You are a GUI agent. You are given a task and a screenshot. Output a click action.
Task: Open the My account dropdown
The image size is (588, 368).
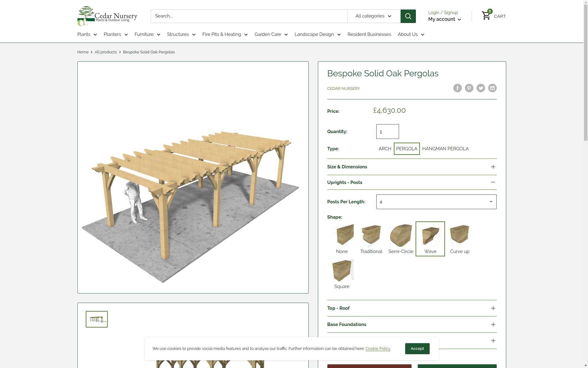tap(444, 19)
